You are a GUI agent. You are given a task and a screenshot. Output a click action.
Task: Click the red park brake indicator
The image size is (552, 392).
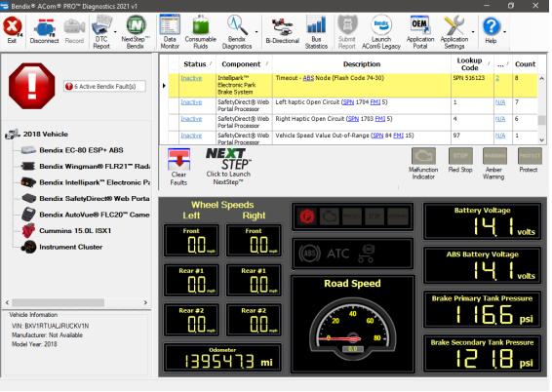point(307,216)
